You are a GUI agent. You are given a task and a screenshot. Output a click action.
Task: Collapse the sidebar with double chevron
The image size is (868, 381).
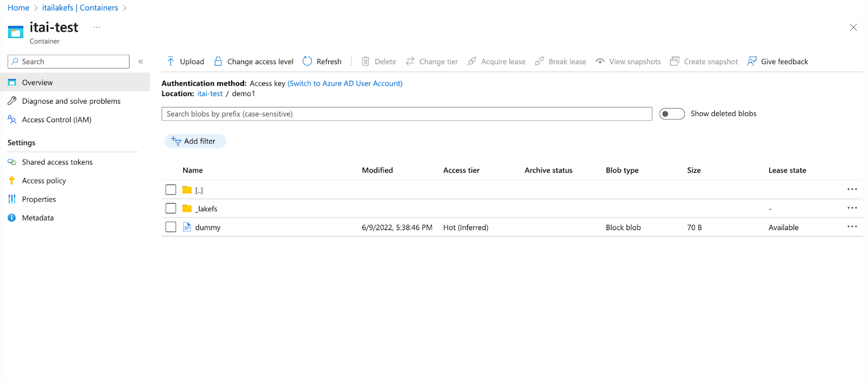coord(141,61)
